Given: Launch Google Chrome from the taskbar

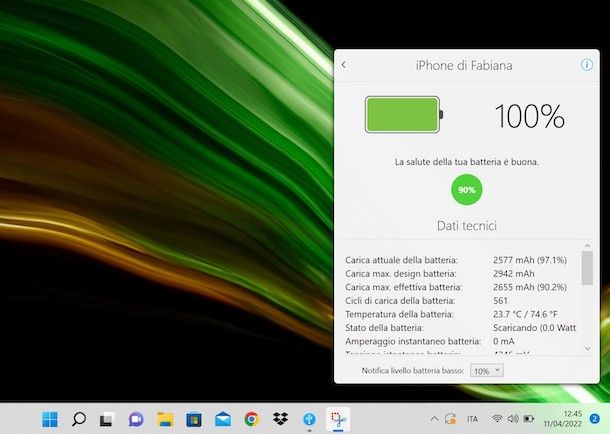Looking at the screenshot, I should [252, 419].
